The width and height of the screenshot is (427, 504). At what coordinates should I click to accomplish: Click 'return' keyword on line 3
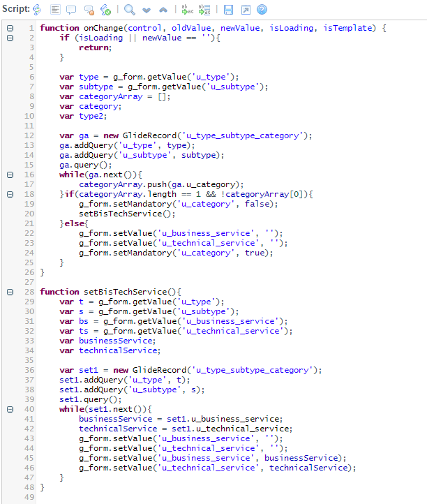coord(93,48)
